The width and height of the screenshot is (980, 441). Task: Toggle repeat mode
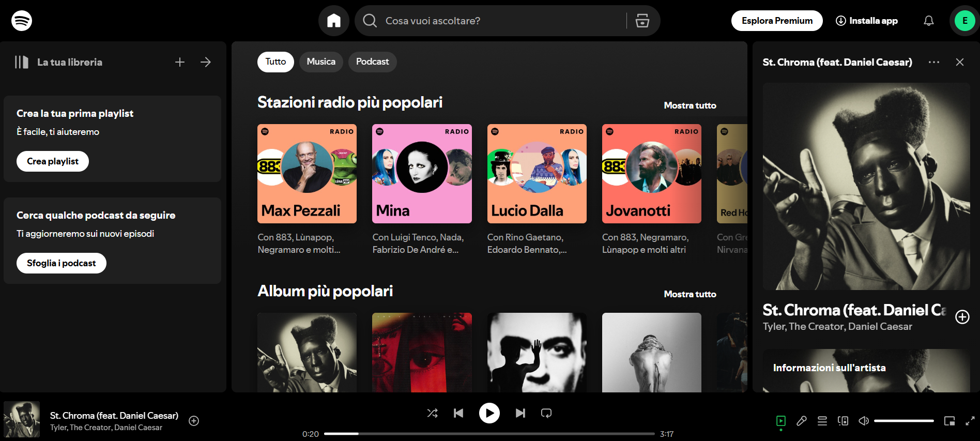pyautogui.click(x=546, y=413)
